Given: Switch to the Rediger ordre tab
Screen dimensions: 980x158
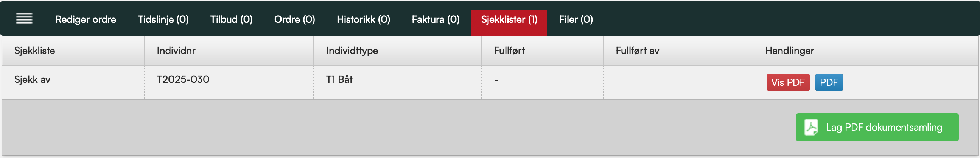Looking at the screenshot, I should pos(86,19).
